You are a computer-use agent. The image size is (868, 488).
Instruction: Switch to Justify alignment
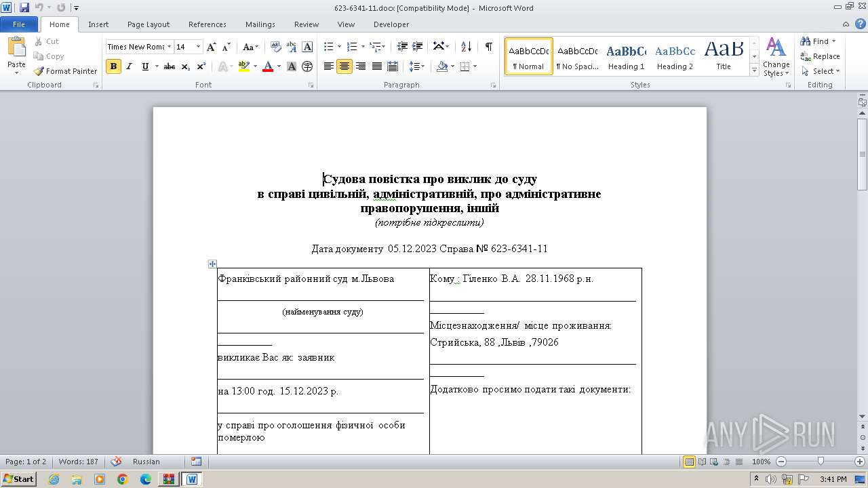click(x=376, y=66)
